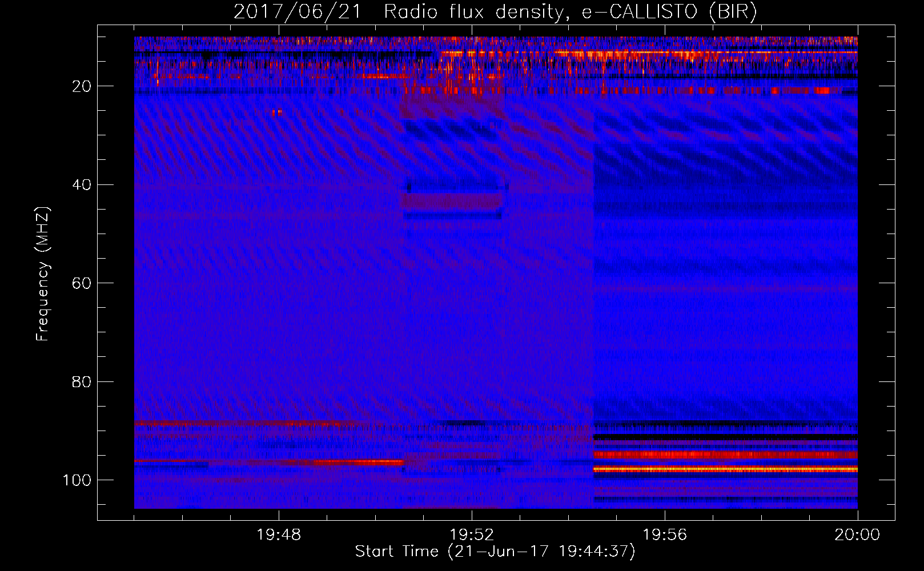Click the 40 MHz frequency tick label

(82, 185)
